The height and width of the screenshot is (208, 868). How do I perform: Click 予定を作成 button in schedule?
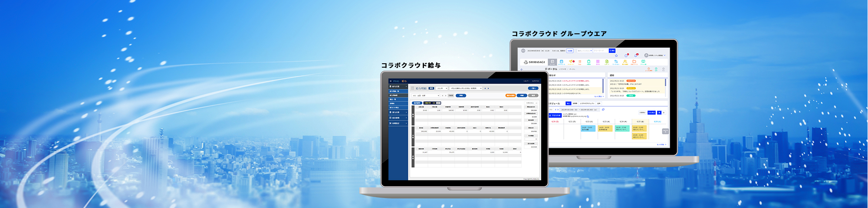click(x=555, y=115)
